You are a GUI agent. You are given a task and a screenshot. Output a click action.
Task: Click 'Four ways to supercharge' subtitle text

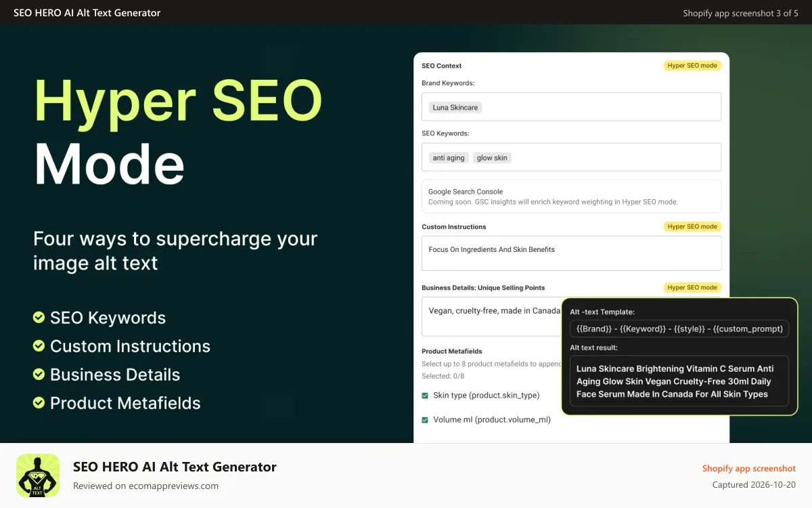pyautogui.click(x=175, y=250)
